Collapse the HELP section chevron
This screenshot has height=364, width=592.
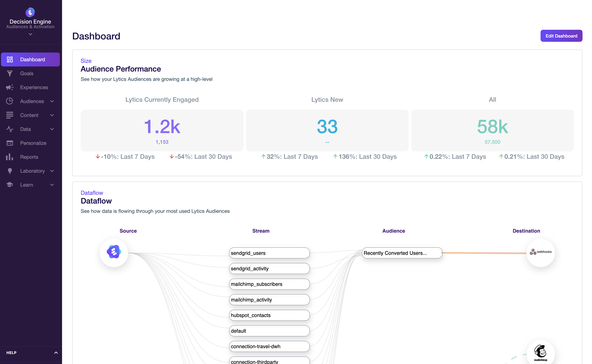pos(56,353)
